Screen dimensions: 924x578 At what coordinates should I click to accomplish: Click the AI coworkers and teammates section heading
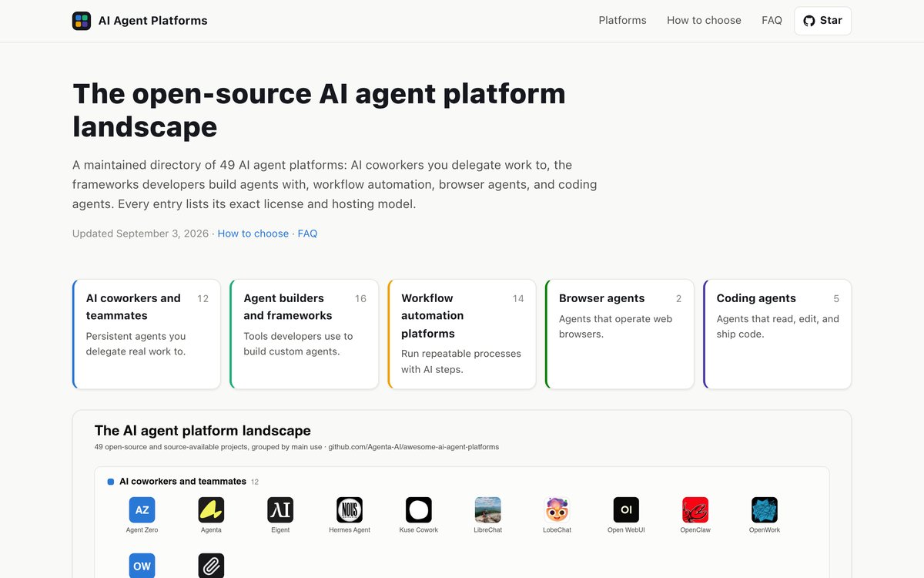182,482
